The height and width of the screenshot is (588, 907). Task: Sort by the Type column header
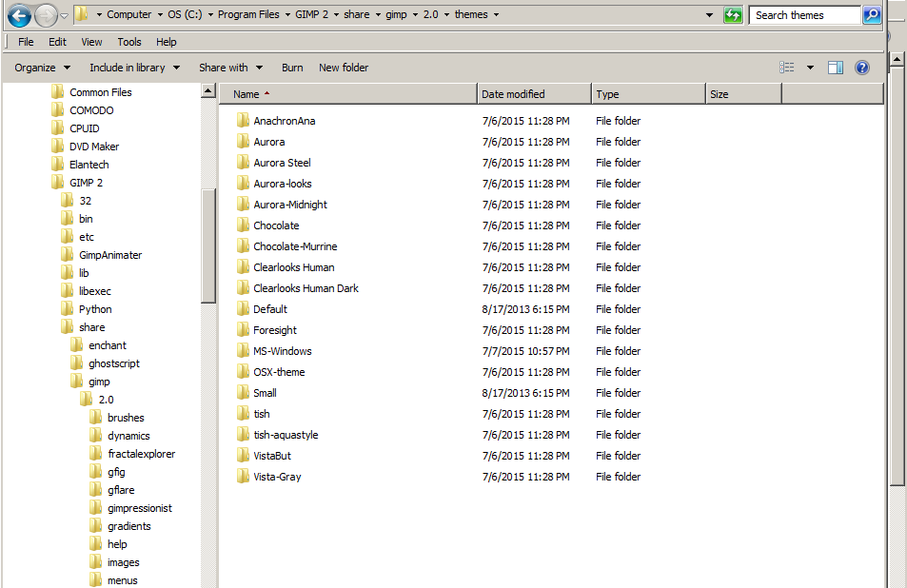click(648, 93)
